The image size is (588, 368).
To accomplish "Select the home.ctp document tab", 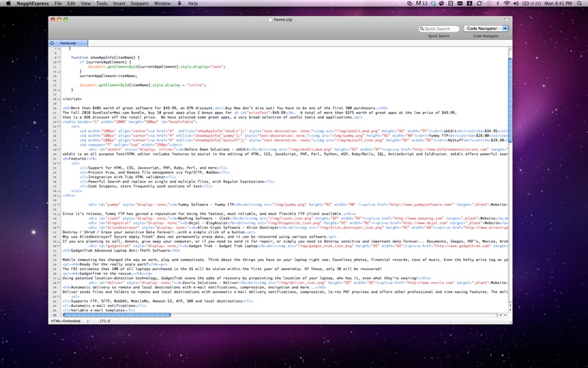I will coord(68,43).
